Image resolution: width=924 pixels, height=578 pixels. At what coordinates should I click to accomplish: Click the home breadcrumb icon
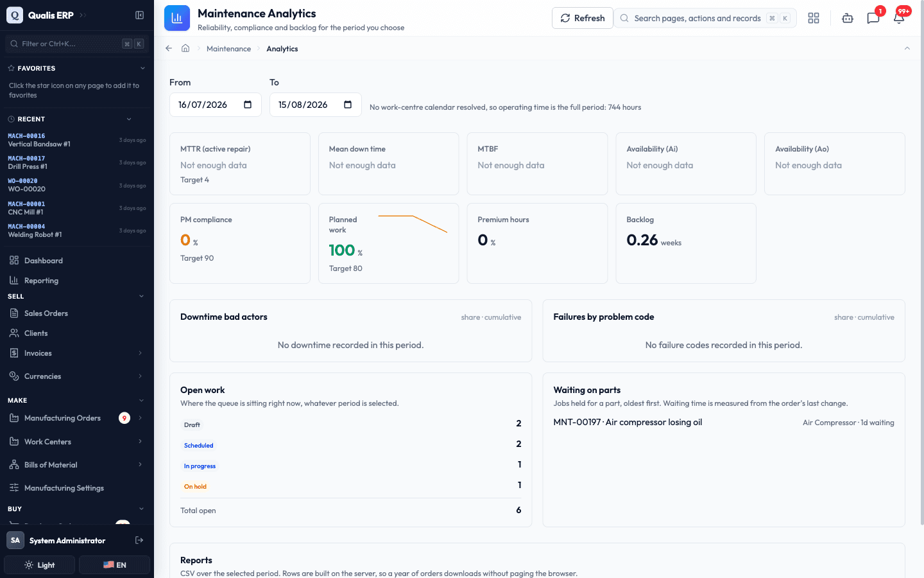point(185,48)
